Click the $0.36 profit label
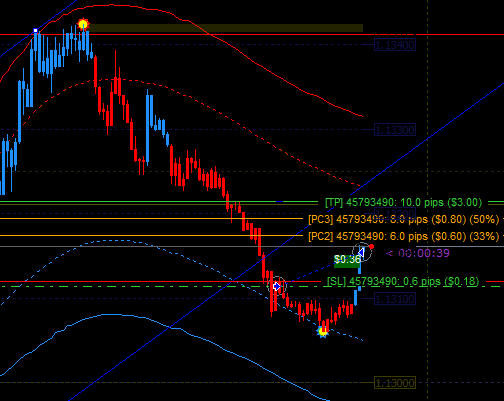 (x=347, y=259)
